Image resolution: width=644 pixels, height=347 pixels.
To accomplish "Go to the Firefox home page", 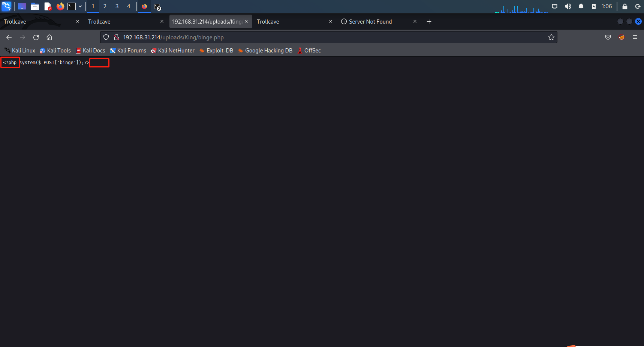I will click(x=49, y=37).
